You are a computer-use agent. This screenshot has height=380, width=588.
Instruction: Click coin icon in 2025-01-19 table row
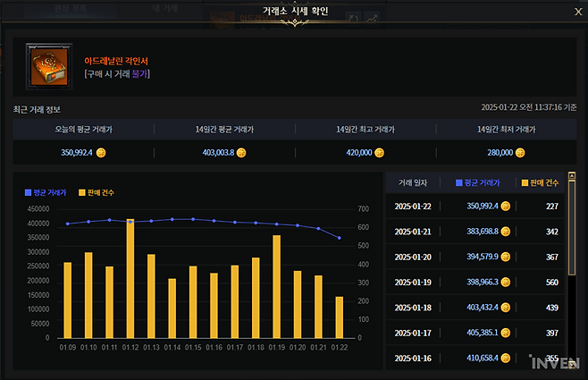pos(506,283)
